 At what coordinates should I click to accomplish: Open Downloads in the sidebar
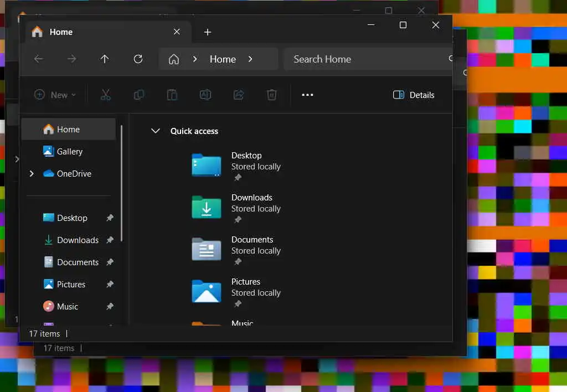click(78, 240)
